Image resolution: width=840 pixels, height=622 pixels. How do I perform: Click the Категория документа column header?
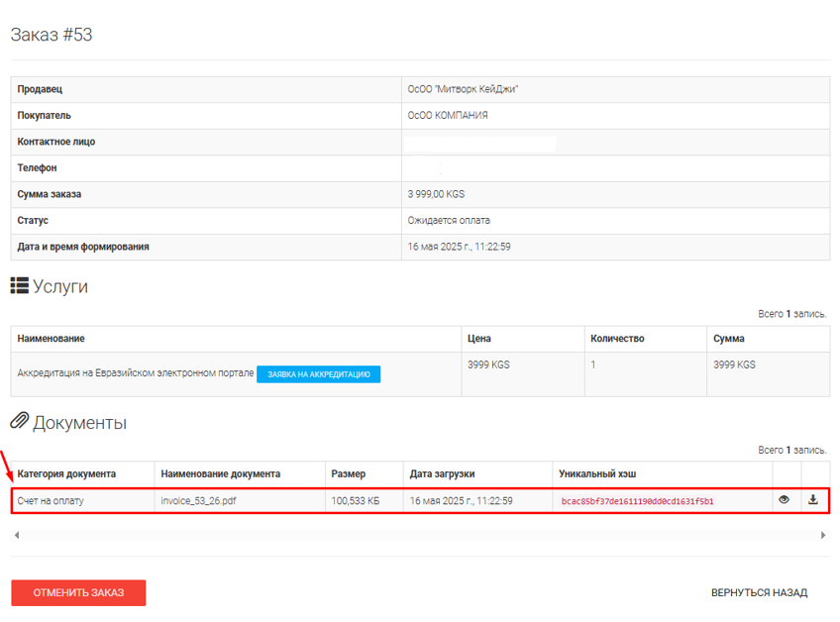[x=66, y=473]
